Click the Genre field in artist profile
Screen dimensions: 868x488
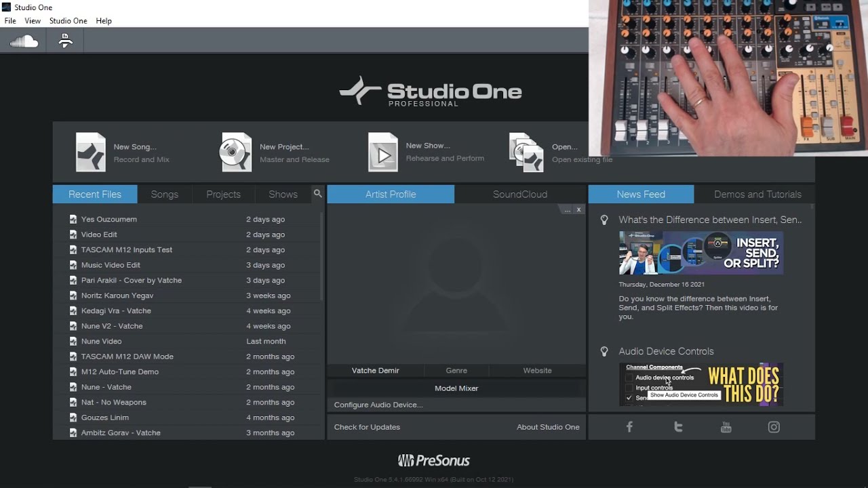(x=456, y=371)
